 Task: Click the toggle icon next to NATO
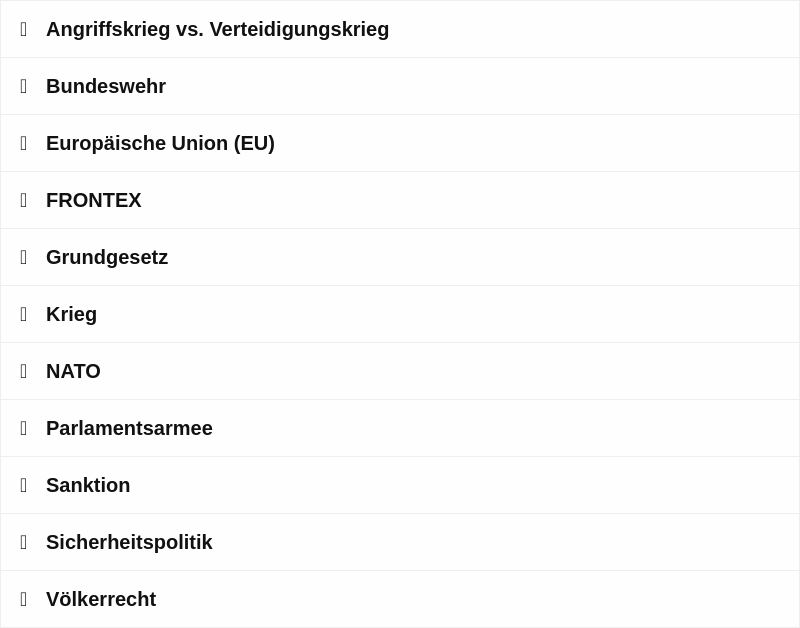[x=23, y=371]
